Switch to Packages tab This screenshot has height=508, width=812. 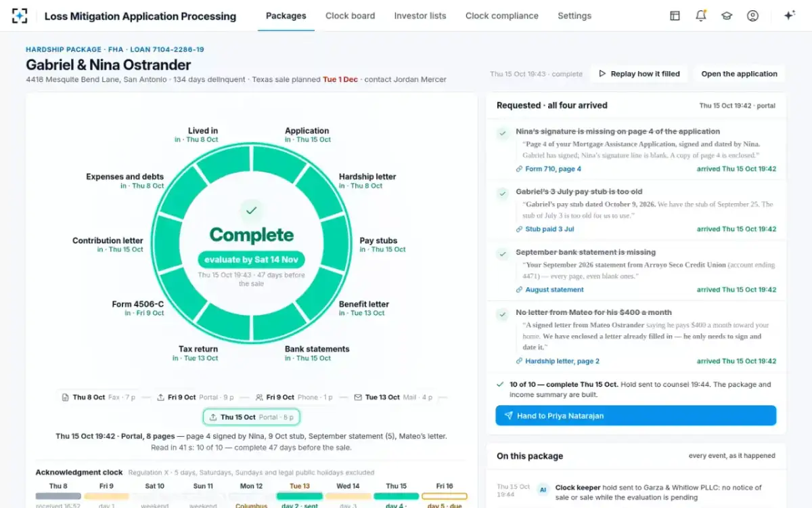[286, 16]
